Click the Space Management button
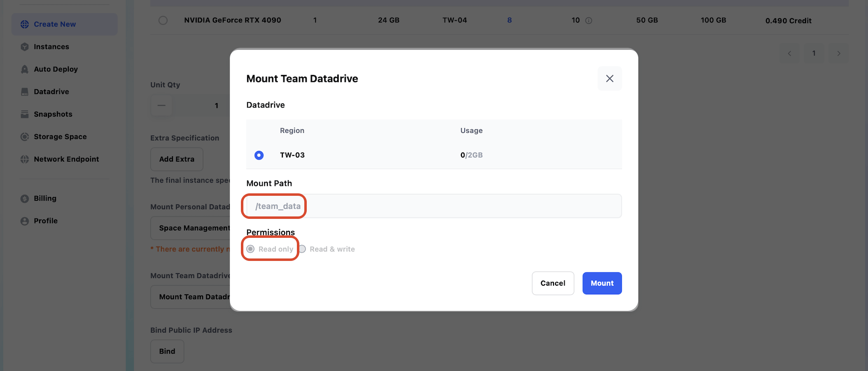This screenshot has width=868, height=371. pos(190,228)
